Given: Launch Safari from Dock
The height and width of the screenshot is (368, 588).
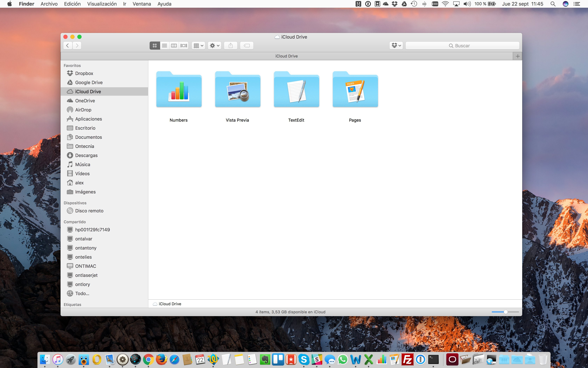Looking at the screenshot, I should coord(174,359).
